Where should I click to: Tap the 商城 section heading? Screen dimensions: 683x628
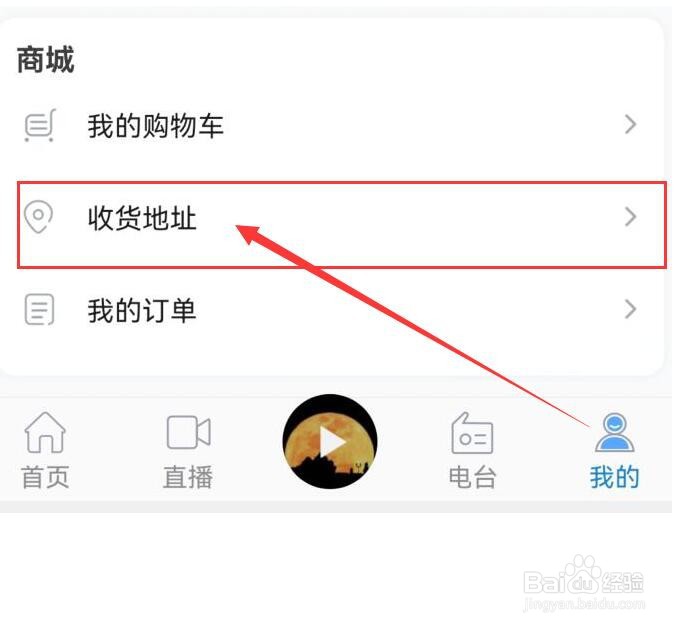(x=45, y=60)
